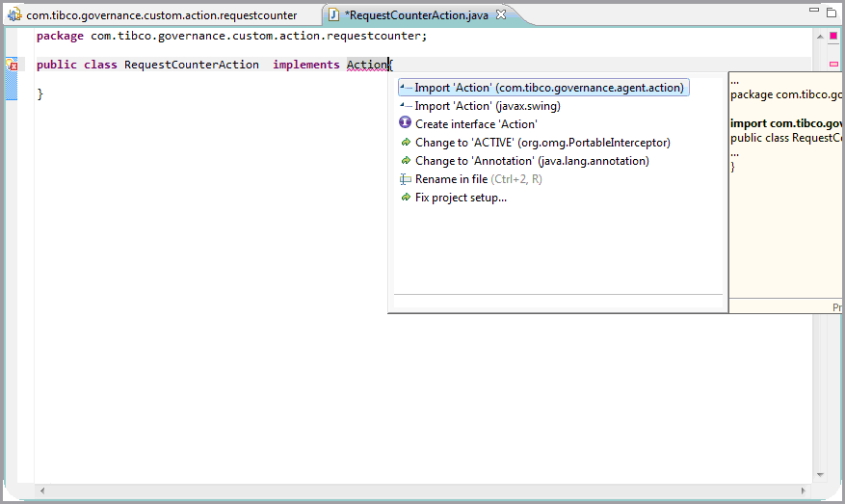Click the horizontal scrollbar left arrow
Screen dimensions: 845x504
42,491
